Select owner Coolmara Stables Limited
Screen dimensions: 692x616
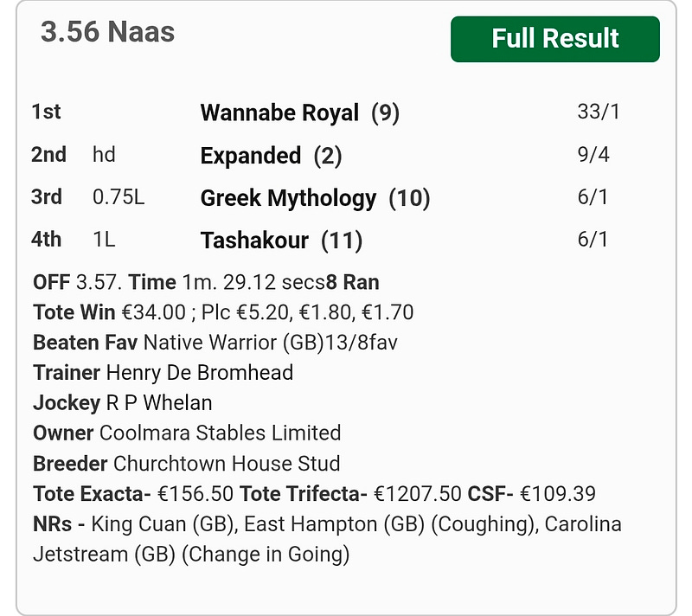[221, 433]
